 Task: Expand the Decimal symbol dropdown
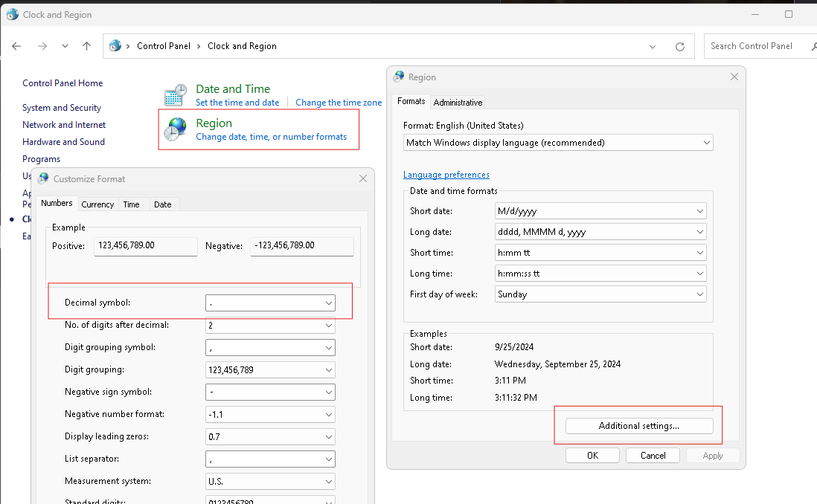click(x=270, y=303)
